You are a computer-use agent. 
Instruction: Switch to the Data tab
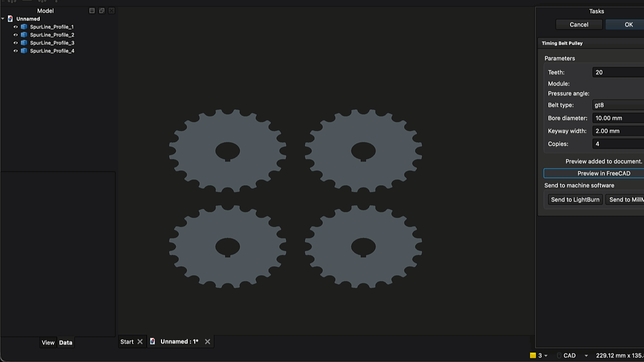(x=65, y=342)
